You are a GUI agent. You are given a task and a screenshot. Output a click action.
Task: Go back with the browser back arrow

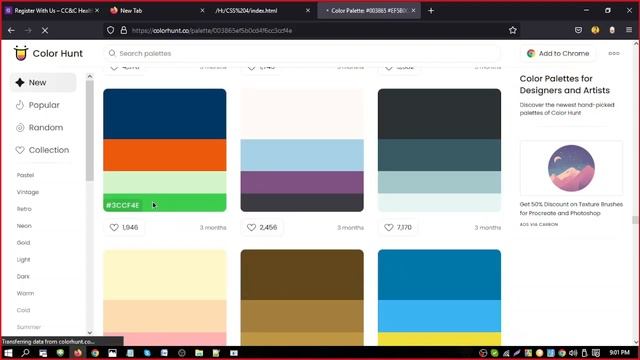(11, 30)
